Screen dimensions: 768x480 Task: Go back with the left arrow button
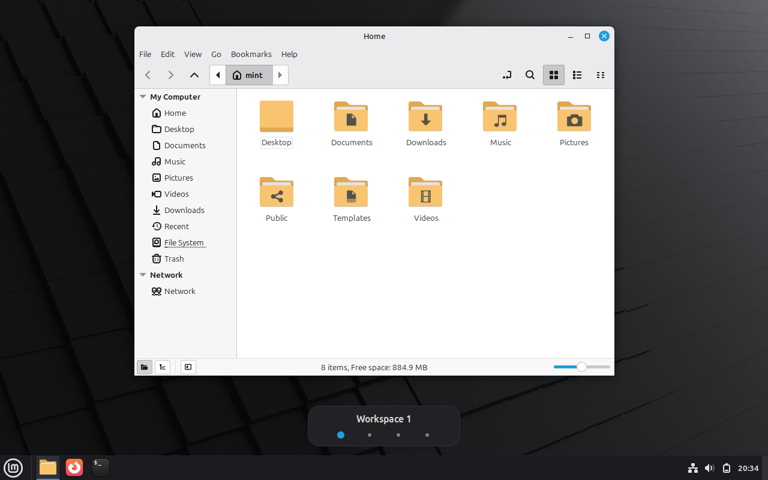[147, 75]
